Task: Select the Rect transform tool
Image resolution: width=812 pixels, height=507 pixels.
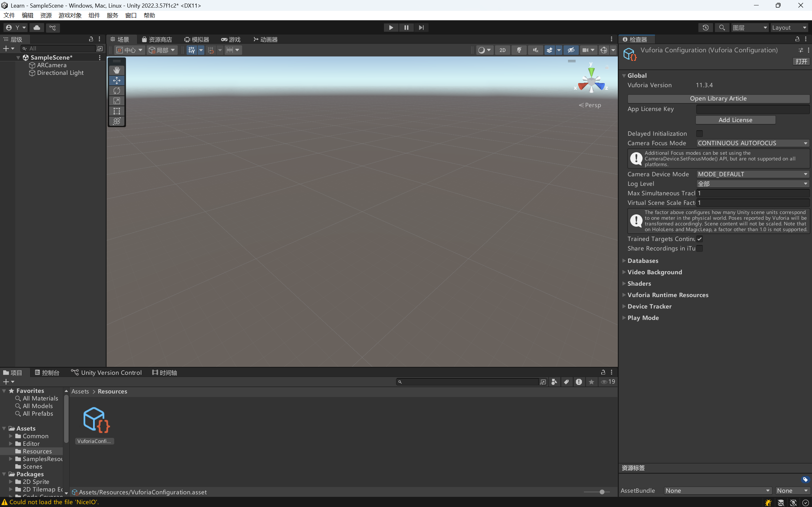Action: click(x=116, y=111)
